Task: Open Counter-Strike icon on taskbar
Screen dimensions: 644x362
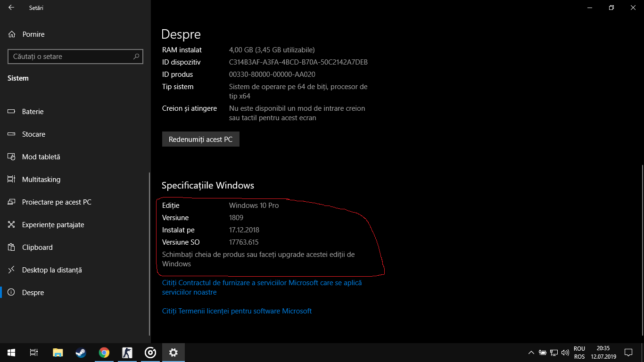Action: (127, 353)
